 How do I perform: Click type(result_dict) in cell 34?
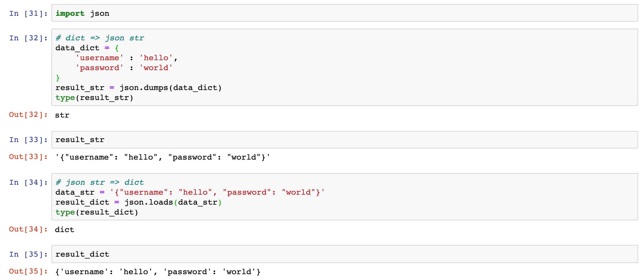point(97,212)
